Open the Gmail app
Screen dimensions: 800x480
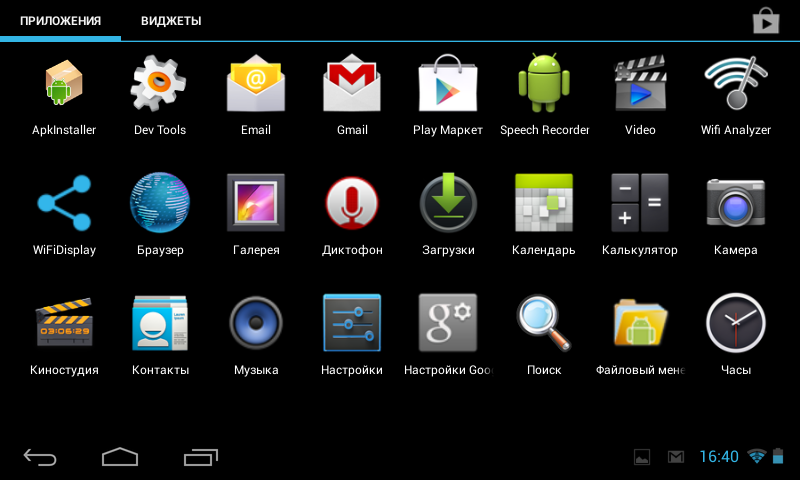[352, 83]
